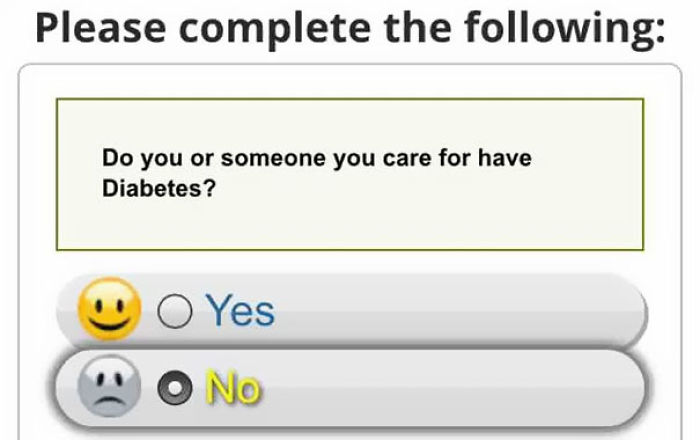The width and height of the screenshot is (700, 440).
Task: Select the Yes radio button
Action: pyautogui.click(x=174, y=313)
